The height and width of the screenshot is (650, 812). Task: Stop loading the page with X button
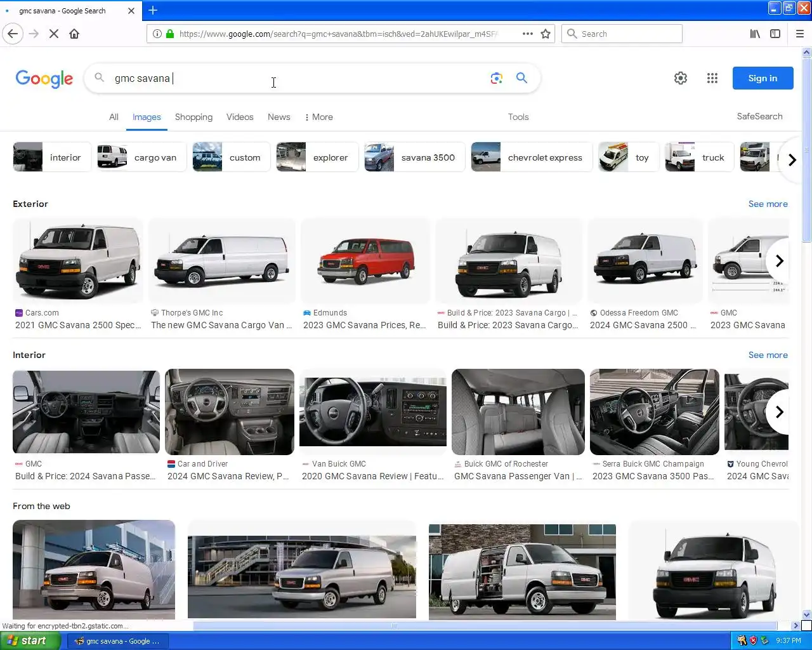54,34
